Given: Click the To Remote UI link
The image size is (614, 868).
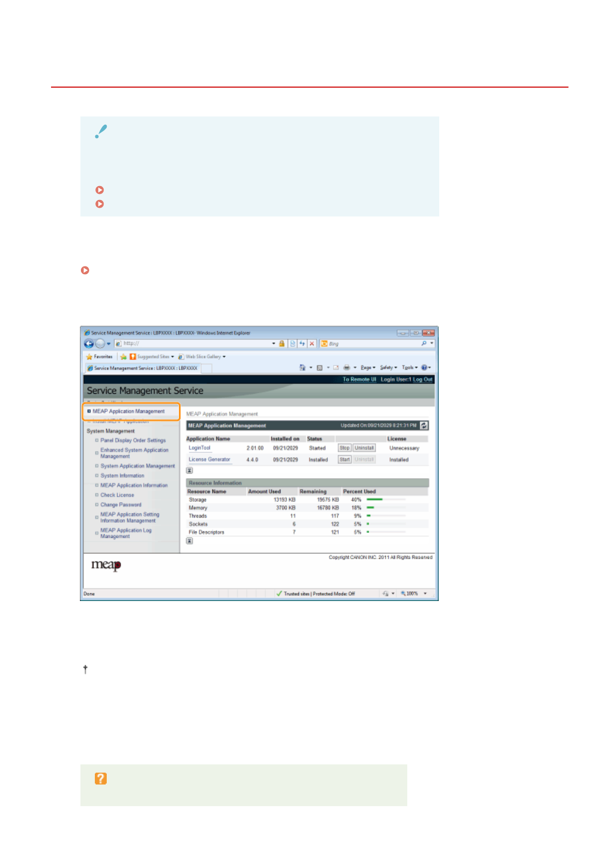Looking at the screenshot, I should click(359, 379).
